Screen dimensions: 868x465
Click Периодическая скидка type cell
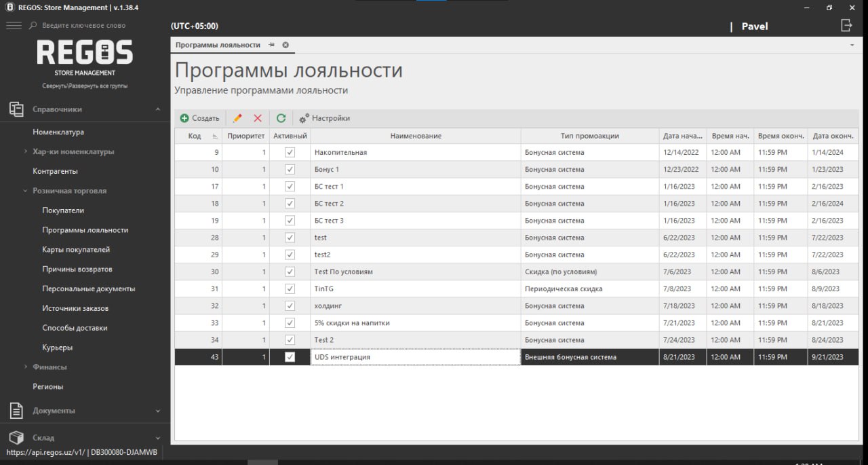point(590,289)
